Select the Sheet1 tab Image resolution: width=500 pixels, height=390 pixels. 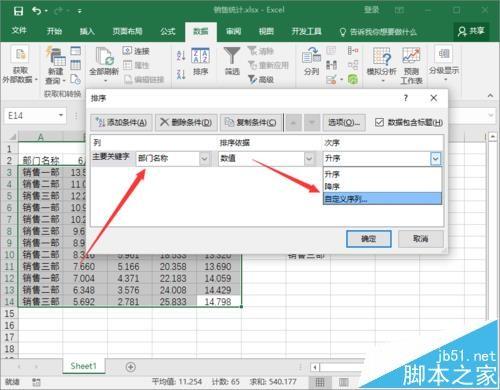coord(84,366)
